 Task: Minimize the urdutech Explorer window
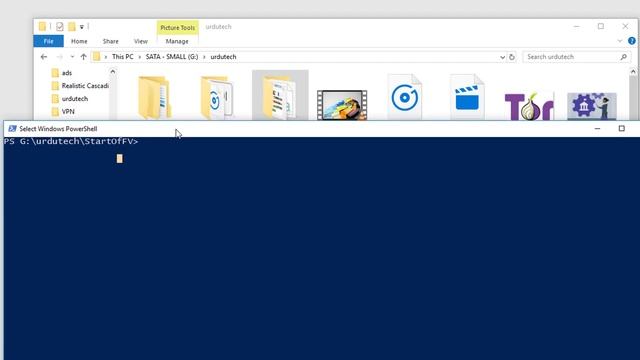(x=577, y=27)
